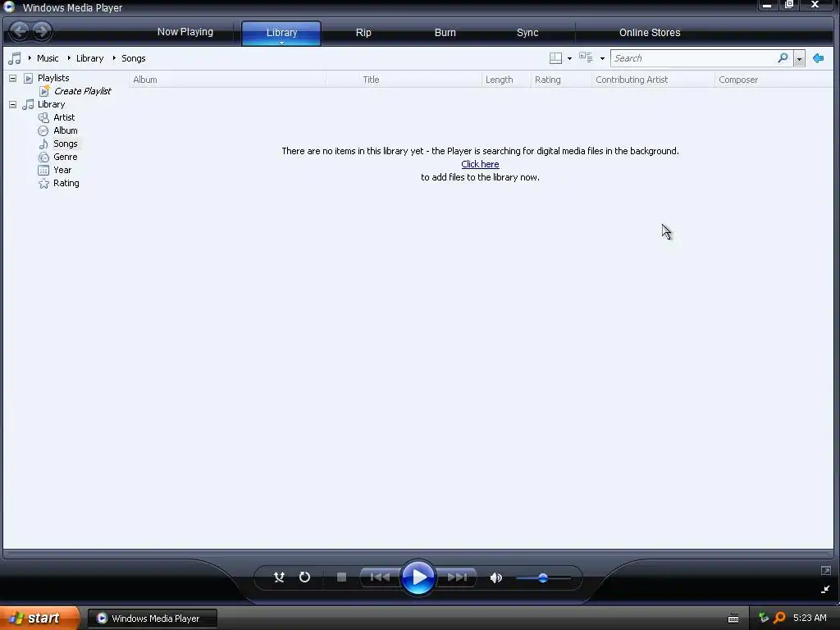Select Songs in the library tree
Screen dimensions: 840x630
coord(66,144)
